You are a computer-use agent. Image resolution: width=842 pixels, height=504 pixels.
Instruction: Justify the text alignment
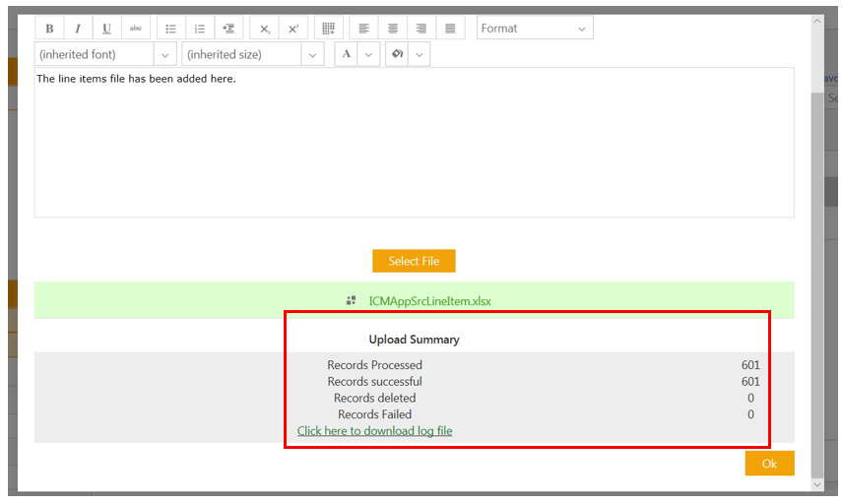tap(450, 29)
